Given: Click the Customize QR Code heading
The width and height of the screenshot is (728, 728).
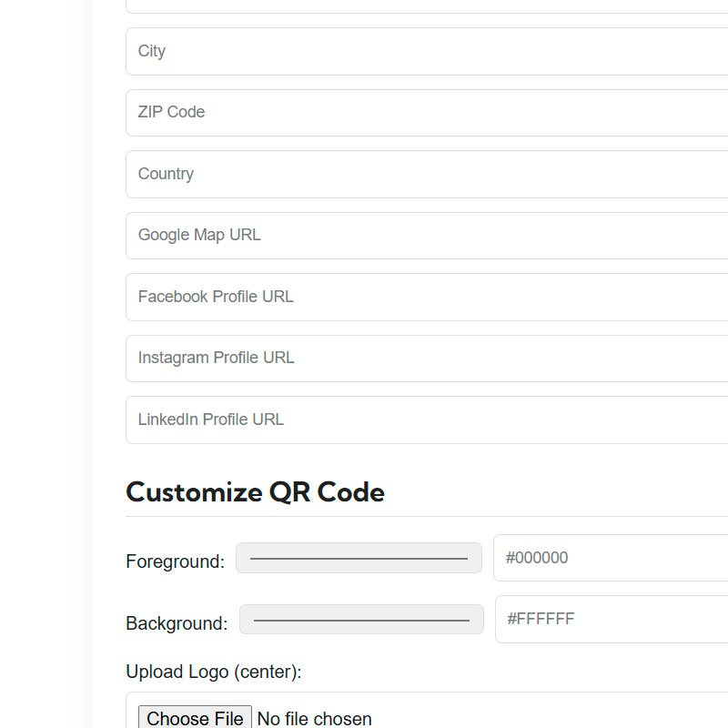Looking at the screenshot, I should click(255, 492).
